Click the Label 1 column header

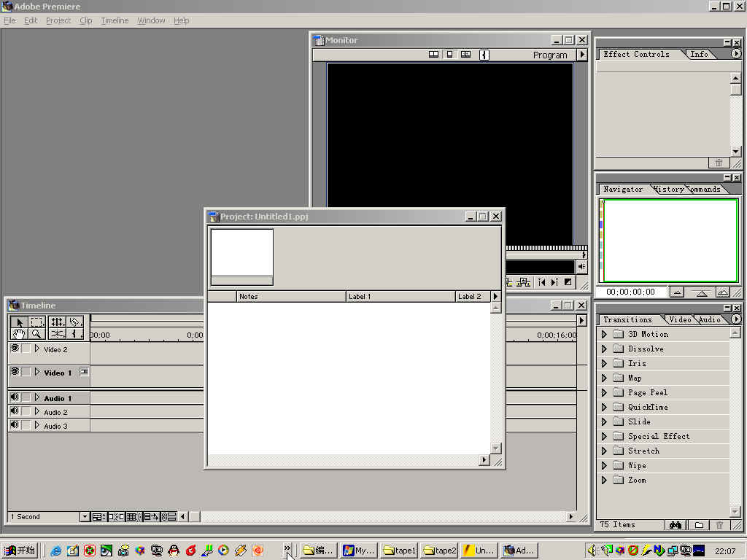(400, 296)
